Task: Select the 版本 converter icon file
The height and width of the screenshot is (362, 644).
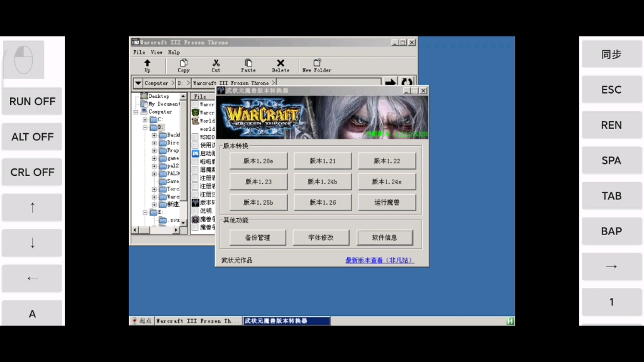Action: click(196, 202)
